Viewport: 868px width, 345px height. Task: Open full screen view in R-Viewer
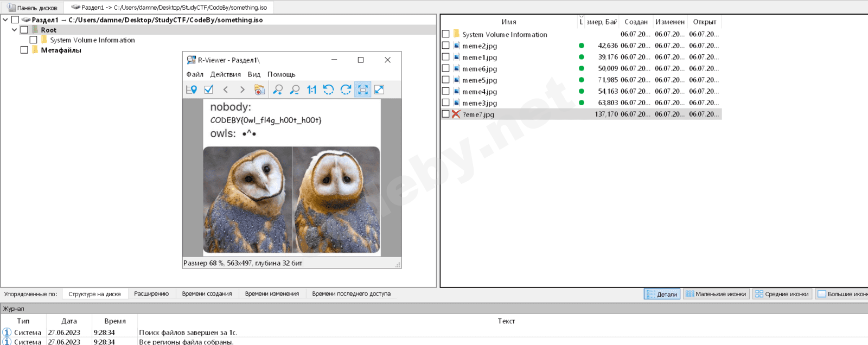coord(379,90)
